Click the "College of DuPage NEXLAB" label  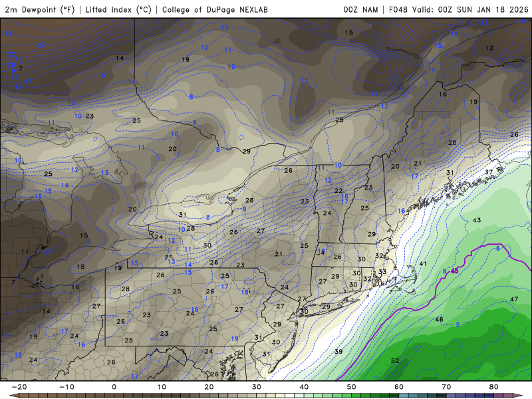point(215,9)
